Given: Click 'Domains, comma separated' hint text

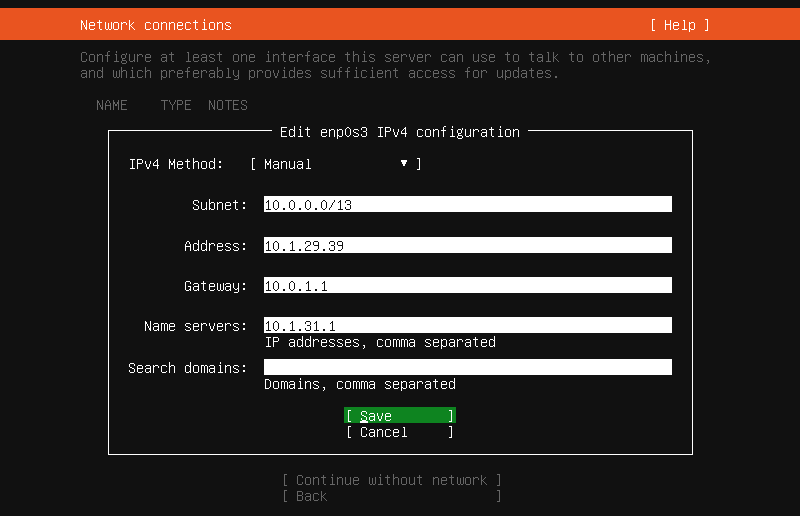Looking at the screenshot, I should click(360, 384).
